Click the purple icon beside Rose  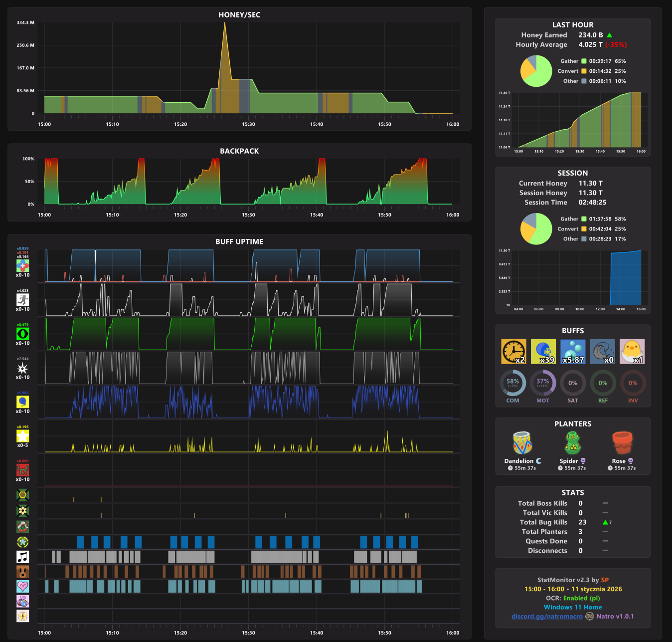(x=630, y=461)
